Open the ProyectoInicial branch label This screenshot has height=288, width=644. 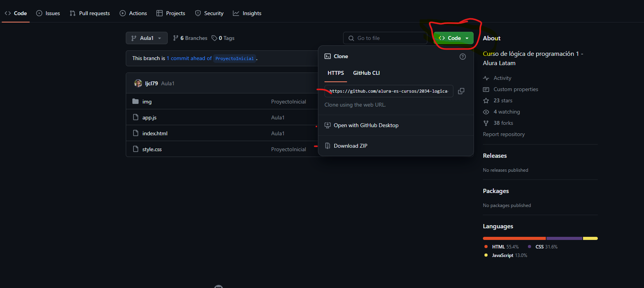234,59
